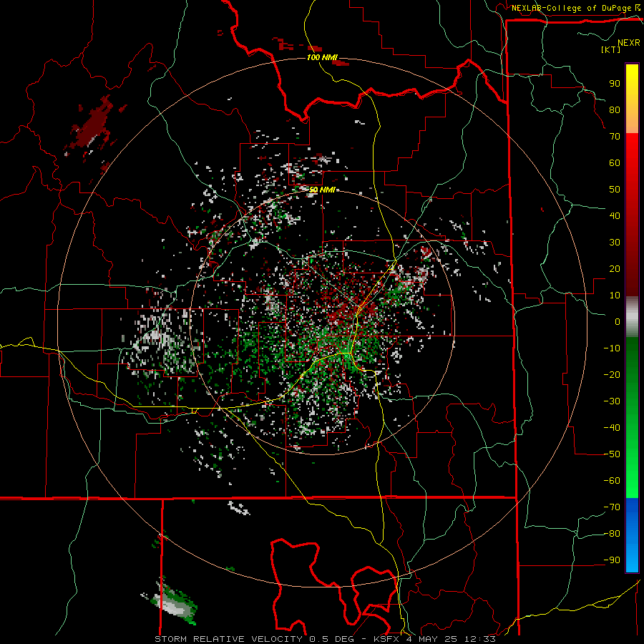
Task: Click the positive 10 velocity scale label
Action: (x=615, y=296)
